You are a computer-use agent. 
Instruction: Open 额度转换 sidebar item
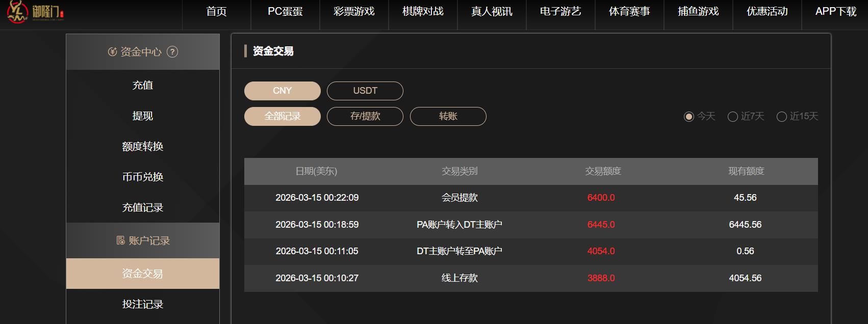(x=143, y=146)
